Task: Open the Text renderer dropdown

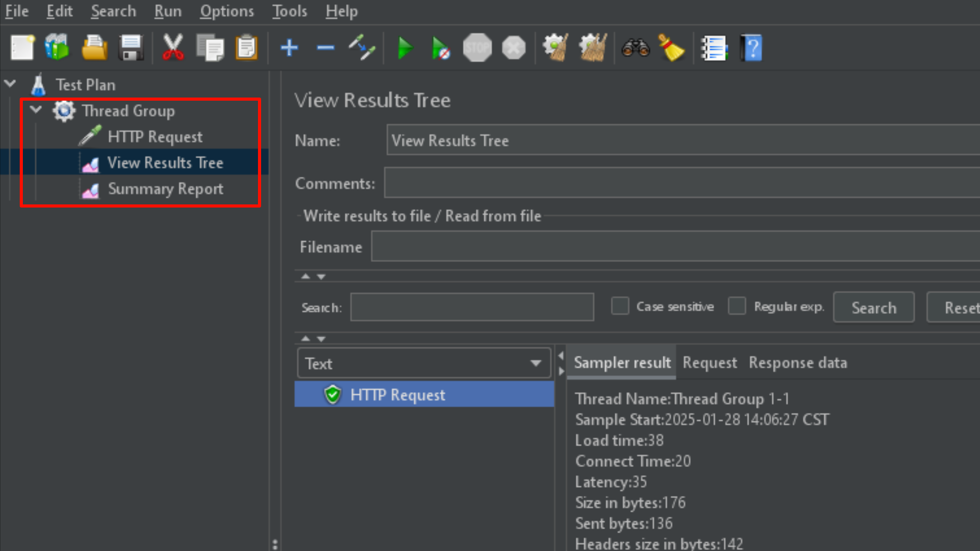Action: pos(424,363)
